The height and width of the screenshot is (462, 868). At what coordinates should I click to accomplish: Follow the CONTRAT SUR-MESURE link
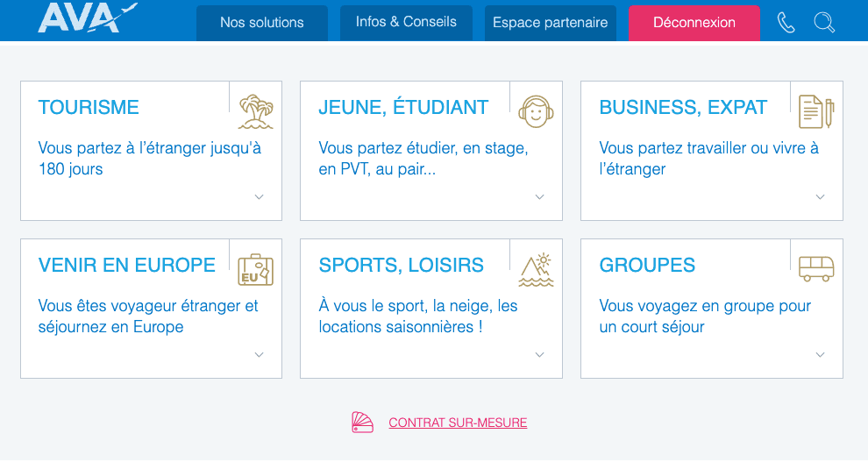coord(458,423)
